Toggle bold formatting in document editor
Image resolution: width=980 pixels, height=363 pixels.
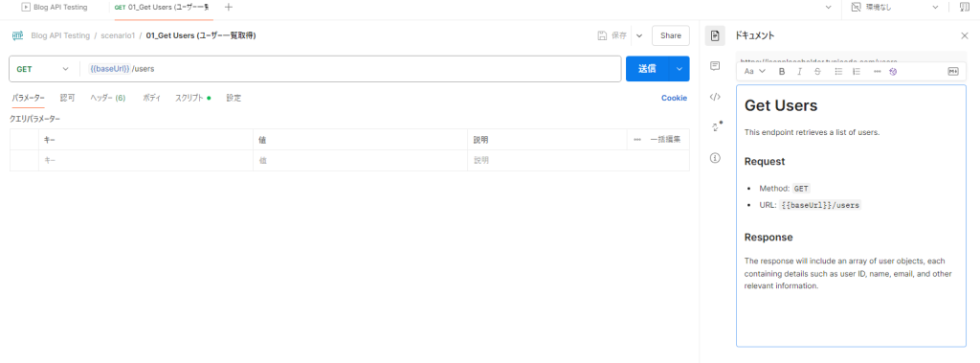[781, 71]
